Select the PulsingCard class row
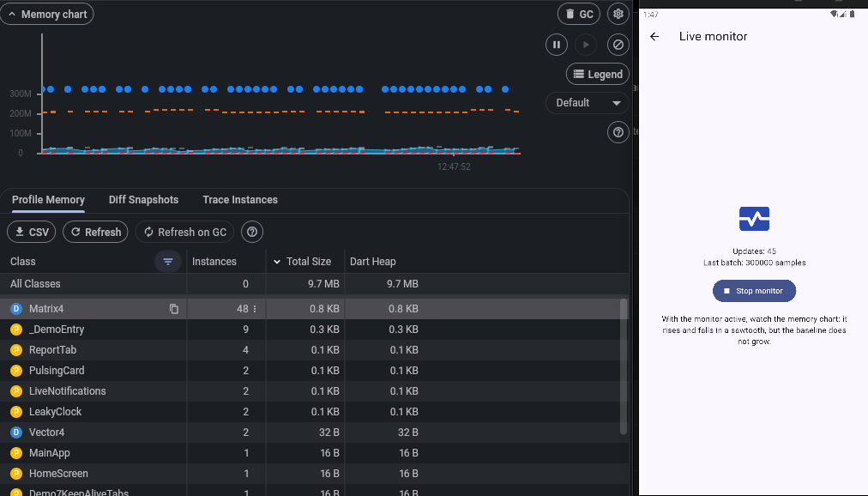This screenshot has height=496, width=868. (310, 371)
